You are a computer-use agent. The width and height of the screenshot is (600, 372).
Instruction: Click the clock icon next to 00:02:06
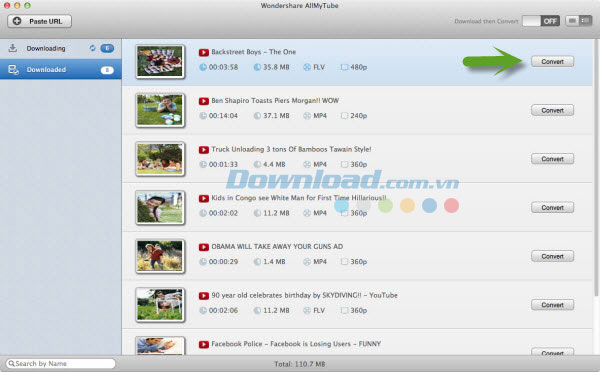(203, 310)
